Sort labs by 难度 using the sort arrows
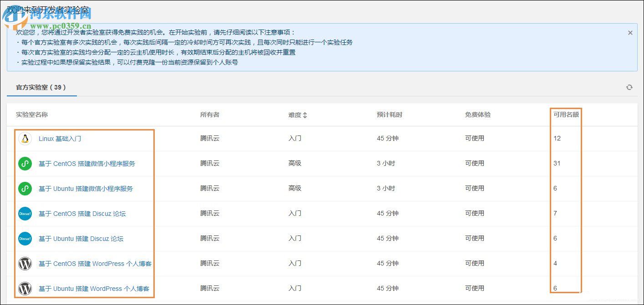644x305 pixels. point(305,115)
